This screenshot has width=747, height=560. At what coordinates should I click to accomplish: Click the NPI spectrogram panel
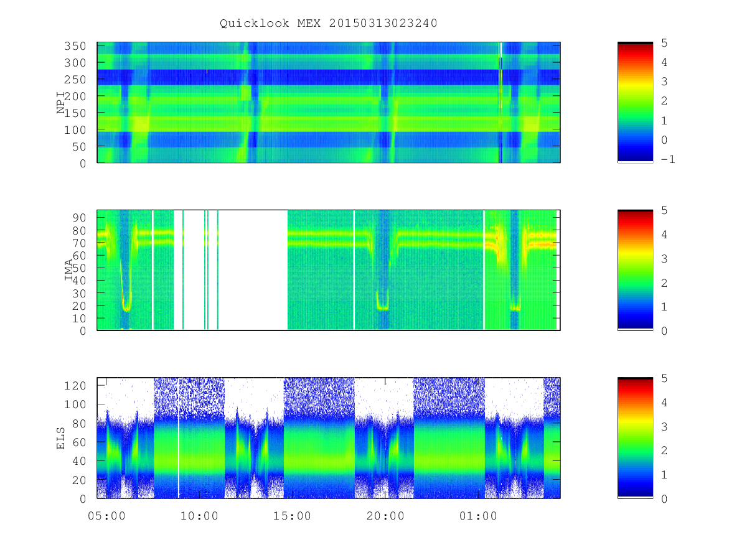329,103
